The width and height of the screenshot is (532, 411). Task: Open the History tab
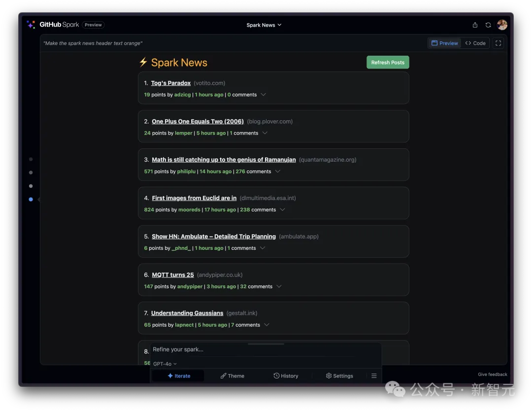coord(286,376)
